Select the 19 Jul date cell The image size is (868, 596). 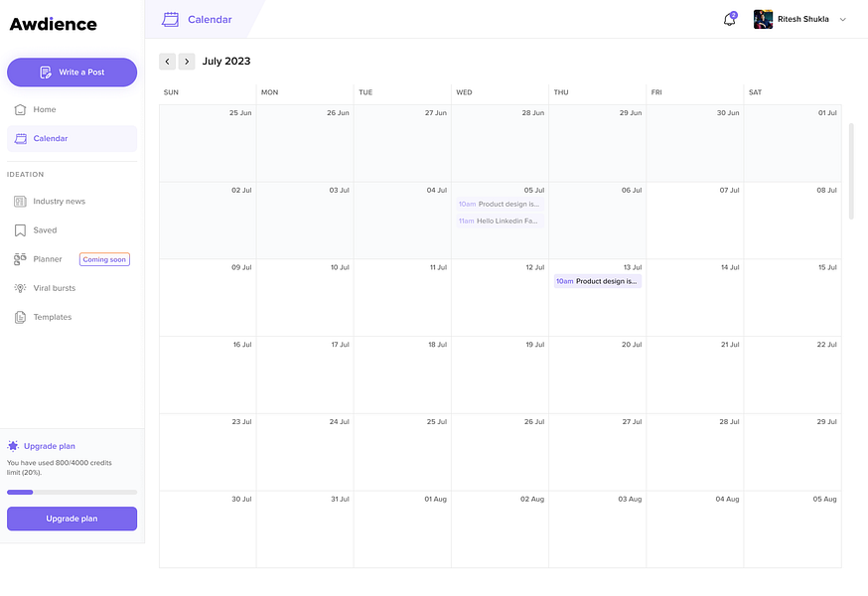(500, 375)
